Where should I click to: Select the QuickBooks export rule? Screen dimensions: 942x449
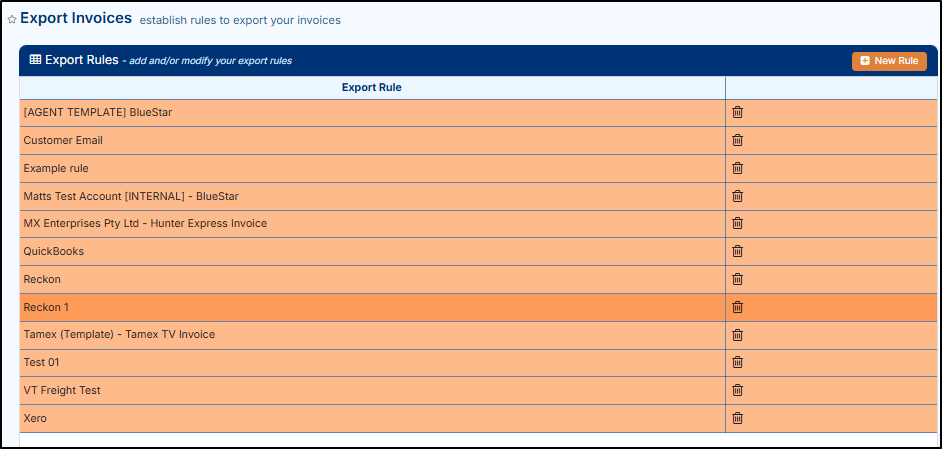tap(53, 251)
